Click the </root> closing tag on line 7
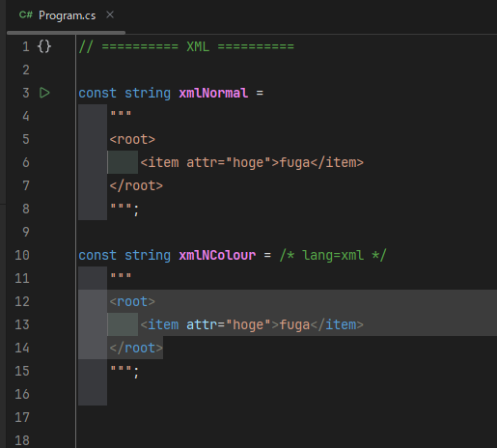Image resolution: width=497 pixels, height=448 pixels. tap(136, 185)
